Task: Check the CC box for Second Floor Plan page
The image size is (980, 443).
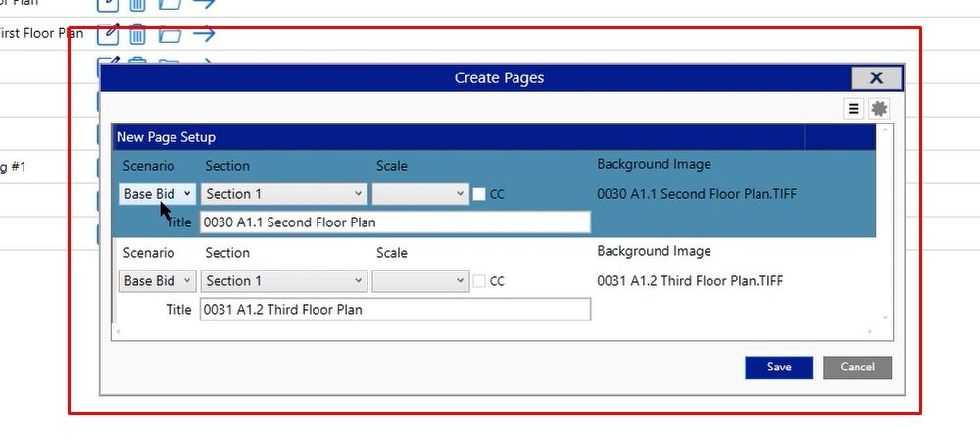Action: pos(479,194)
